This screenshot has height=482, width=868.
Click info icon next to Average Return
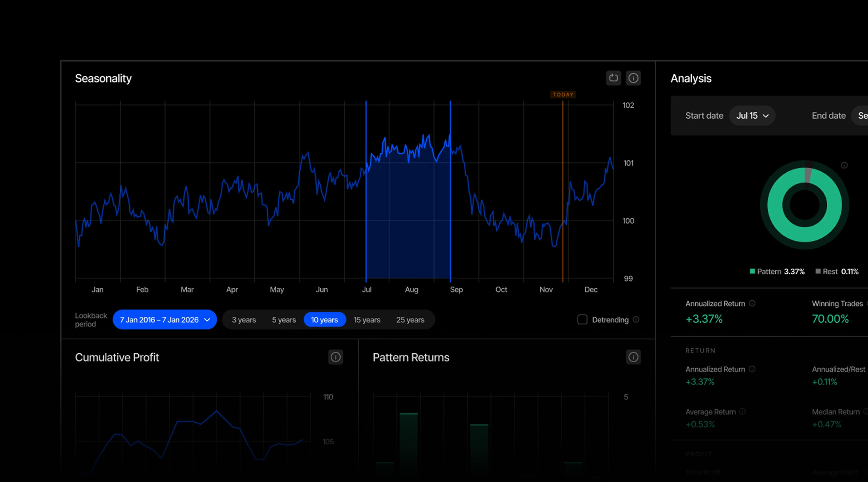pos(742,411)
